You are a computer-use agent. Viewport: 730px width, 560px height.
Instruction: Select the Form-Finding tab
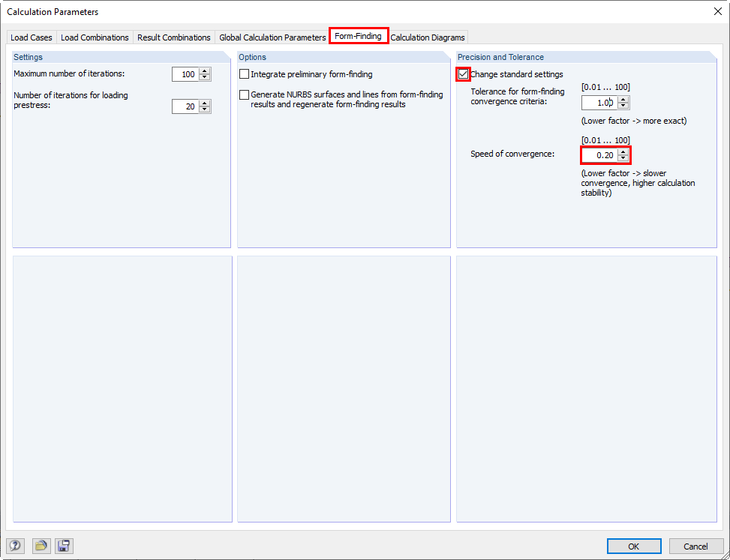point(358,36)
